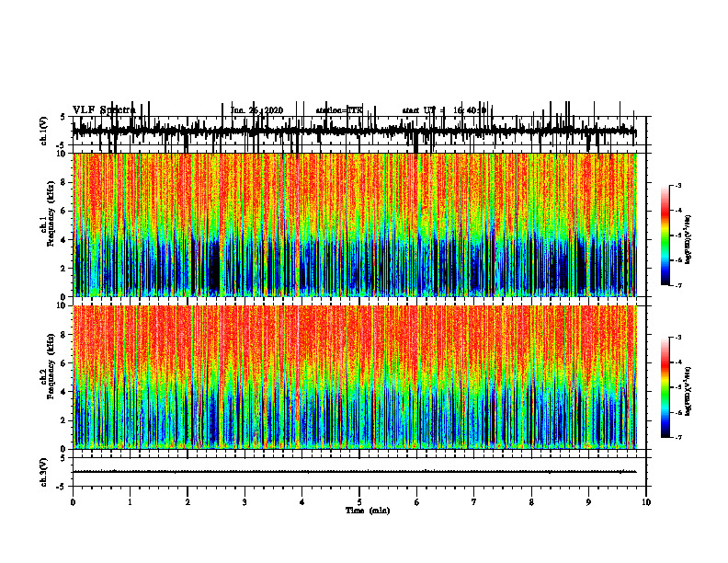Image resolution: width=728 pixels, height=563 pixels.
Task: Click time axis tick label '5'
Action: coord(359,502)
